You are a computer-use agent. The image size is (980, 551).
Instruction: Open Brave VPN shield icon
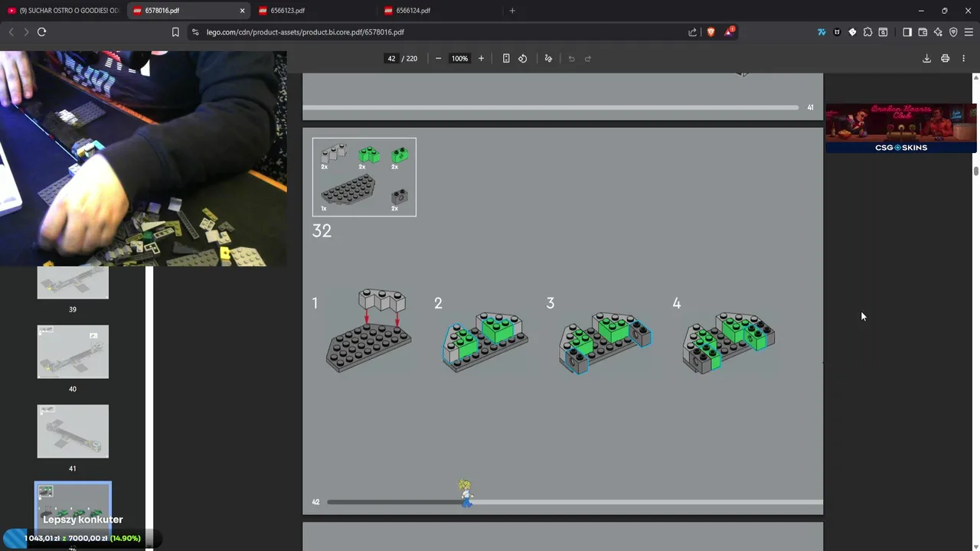tap(953, 32)
